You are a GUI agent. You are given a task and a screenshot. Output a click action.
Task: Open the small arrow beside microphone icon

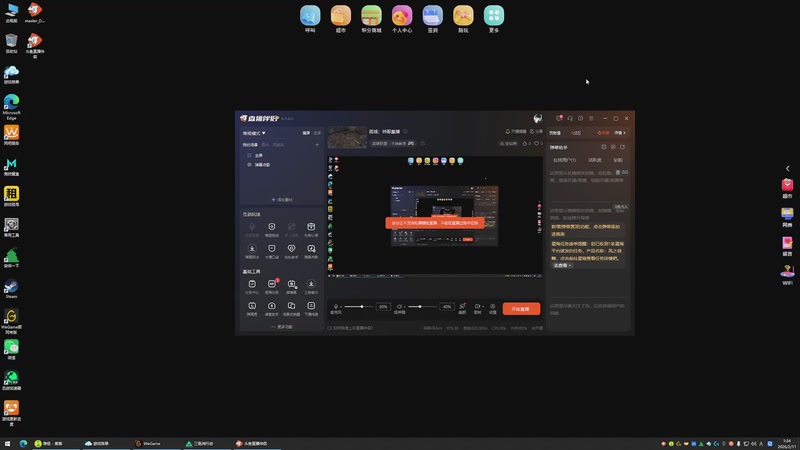point(341,307)
